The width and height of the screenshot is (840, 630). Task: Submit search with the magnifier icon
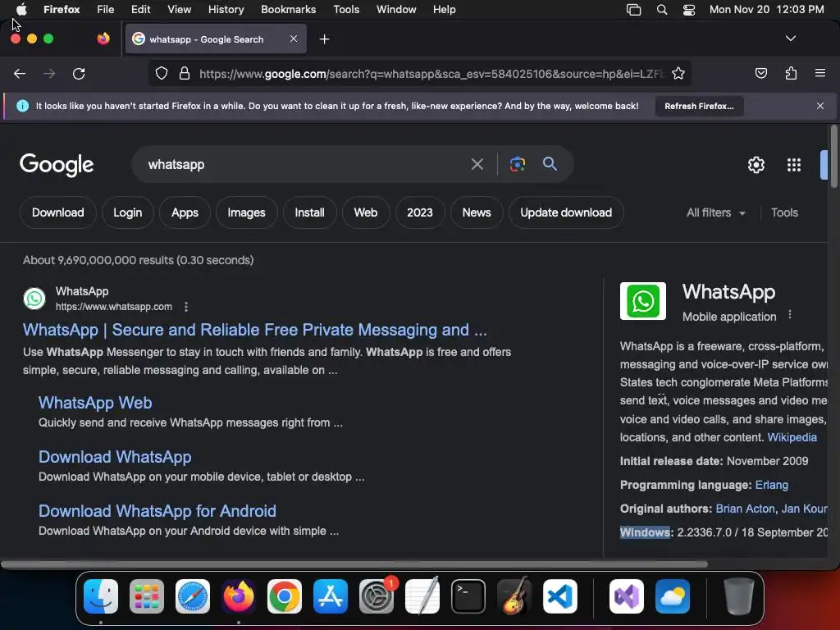point(550,164)
